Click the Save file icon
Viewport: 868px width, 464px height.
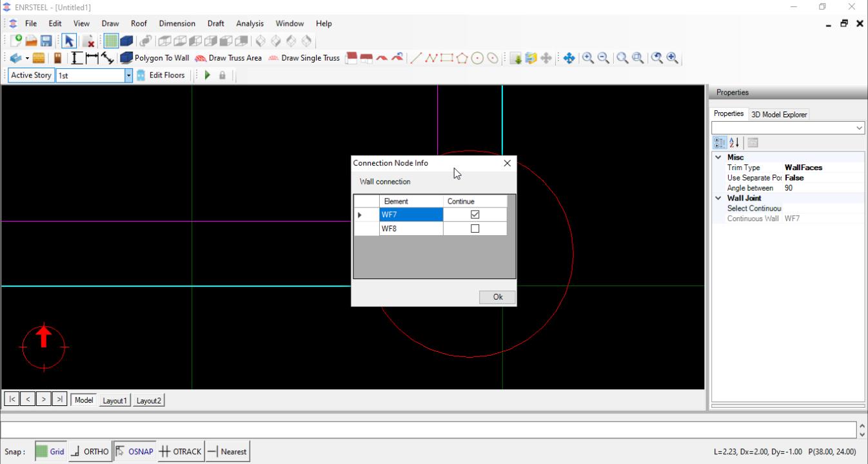coord(46,41)
